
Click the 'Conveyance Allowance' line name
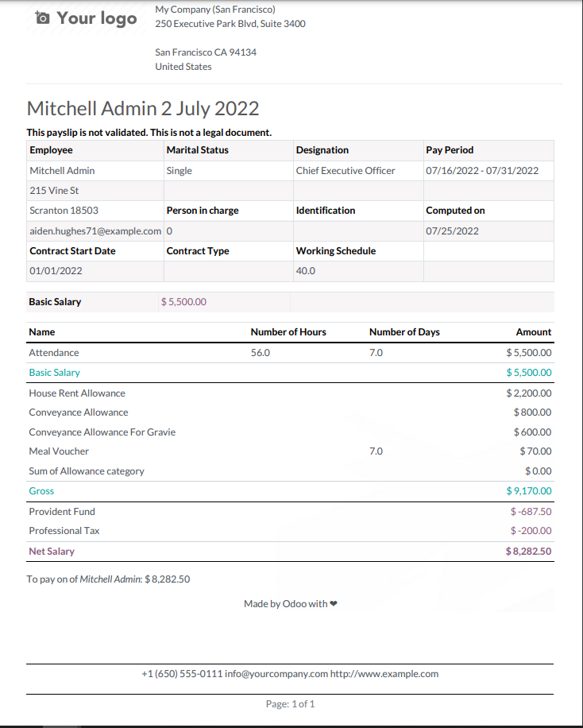tap(79, 412)
